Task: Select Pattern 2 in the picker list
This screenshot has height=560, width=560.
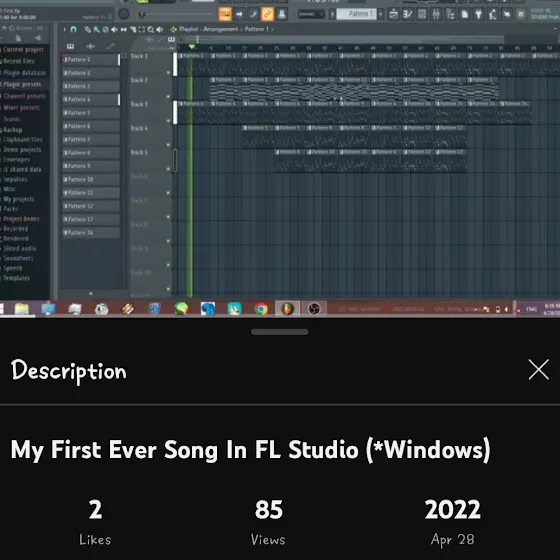Action: coord(91,73)
